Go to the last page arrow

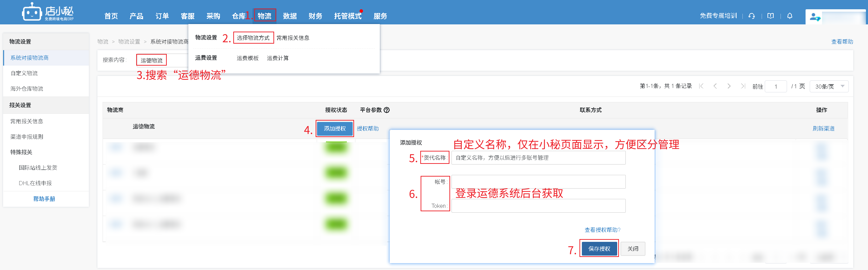pos(743,86)
